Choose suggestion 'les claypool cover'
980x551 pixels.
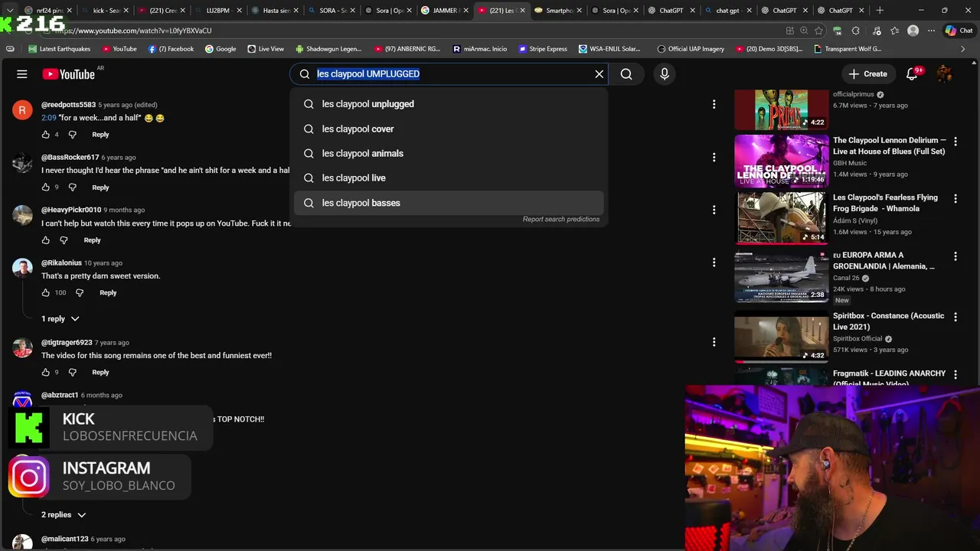tap(449, 129)
